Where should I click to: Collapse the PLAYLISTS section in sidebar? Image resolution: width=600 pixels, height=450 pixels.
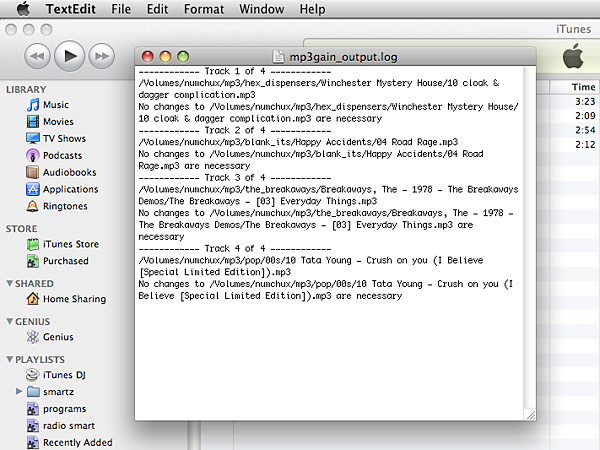[10, 359]
